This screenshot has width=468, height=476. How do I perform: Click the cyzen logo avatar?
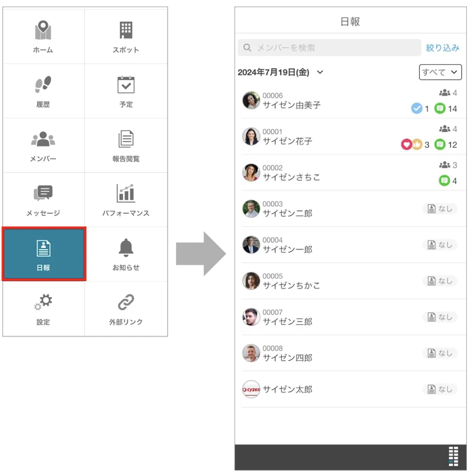pos(251,389)
